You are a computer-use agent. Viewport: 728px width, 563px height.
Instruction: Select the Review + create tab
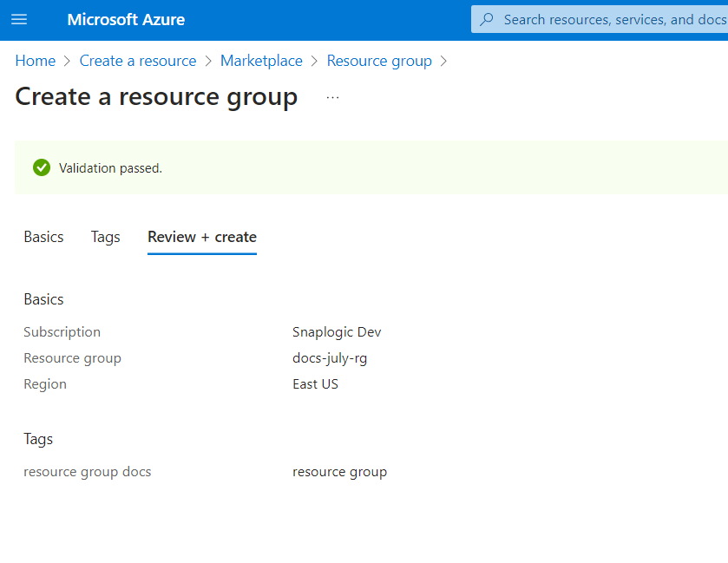202,237
